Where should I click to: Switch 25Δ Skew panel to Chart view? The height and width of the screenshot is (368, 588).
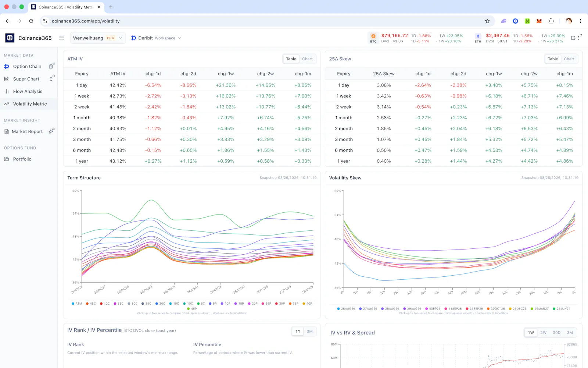(x=569, y=59)
